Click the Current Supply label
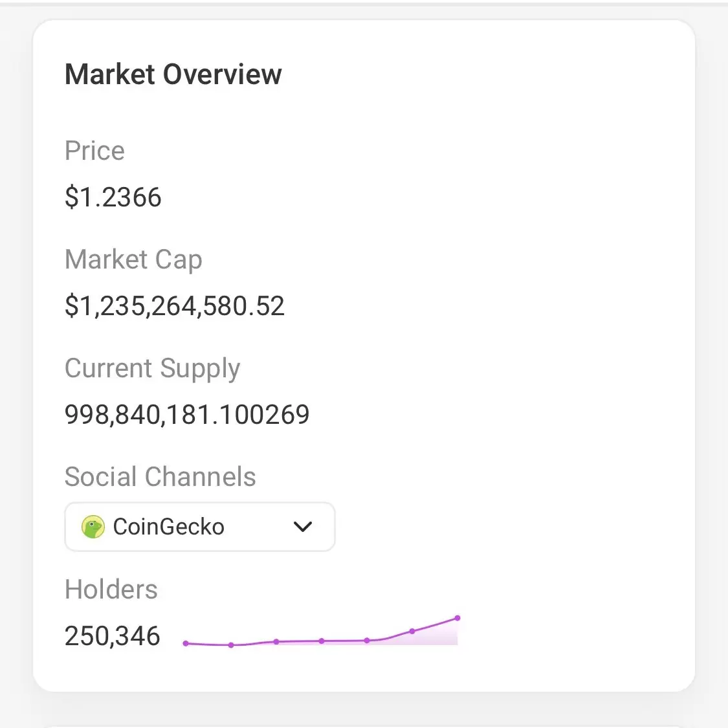728x728 pixels. [152, 369]
